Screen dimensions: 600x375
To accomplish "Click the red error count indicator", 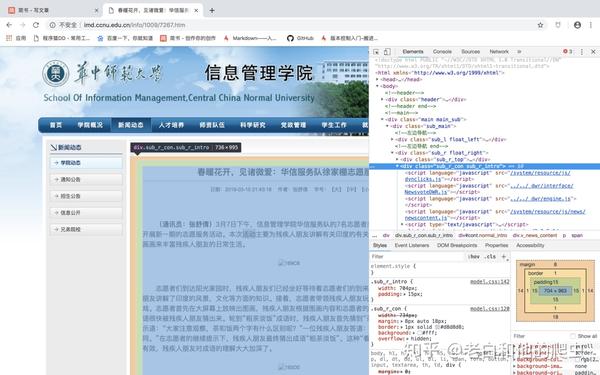I will click(x=567, y=52).
